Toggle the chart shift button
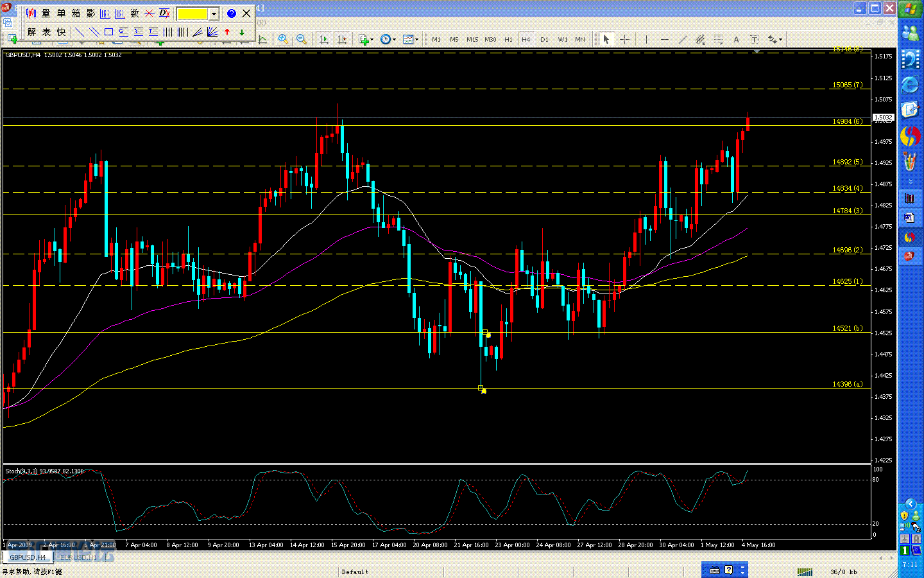The image size is (924, 578). coord(342,39)
